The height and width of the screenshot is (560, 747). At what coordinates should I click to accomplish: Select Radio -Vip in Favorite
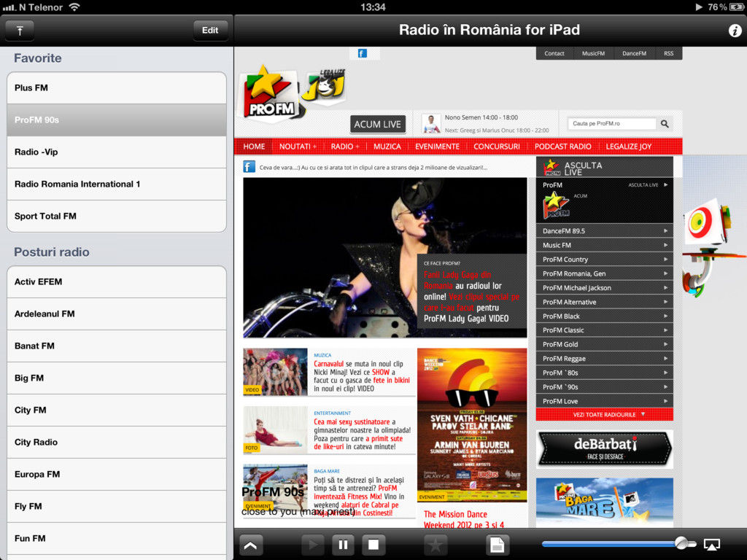(117, 152)
